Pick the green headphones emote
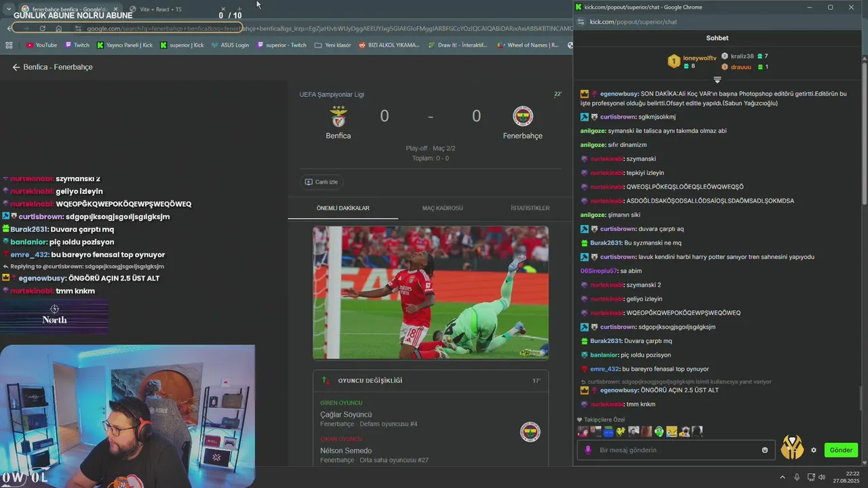The image size is (868, 488). pyautogui.click(x=659, y=432)
